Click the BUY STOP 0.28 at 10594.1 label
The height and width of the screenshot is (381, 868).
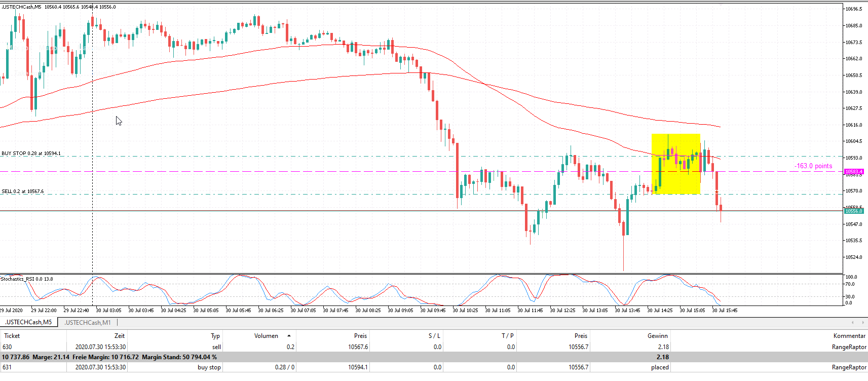(x=31, y=153)
